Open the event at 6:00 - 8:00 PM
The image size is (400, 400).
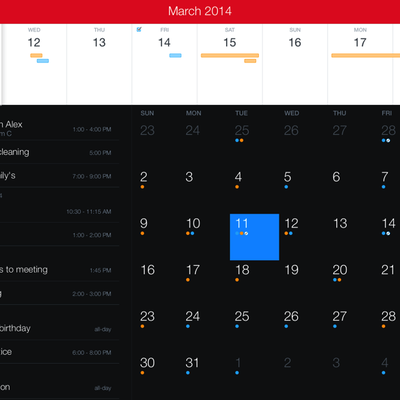coord(59,352)
